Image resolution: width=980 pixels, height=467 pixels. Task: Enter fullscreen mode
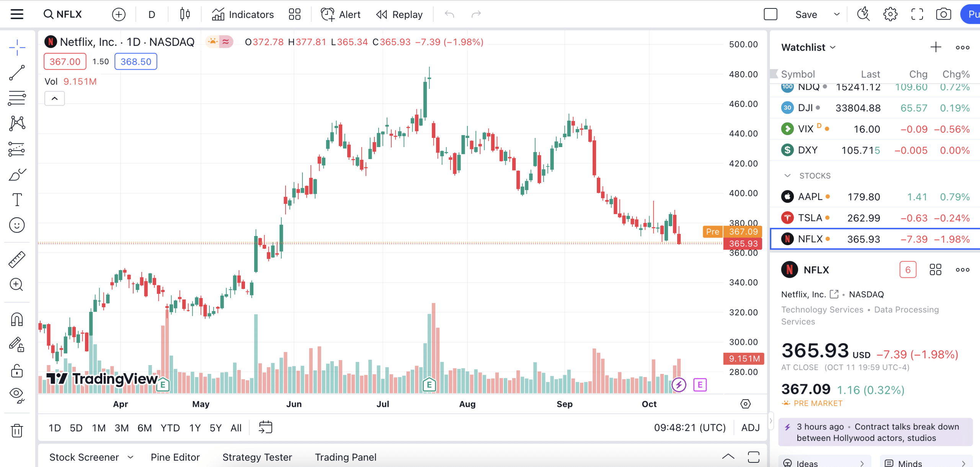pyautogui.click(x=917, y=15)
